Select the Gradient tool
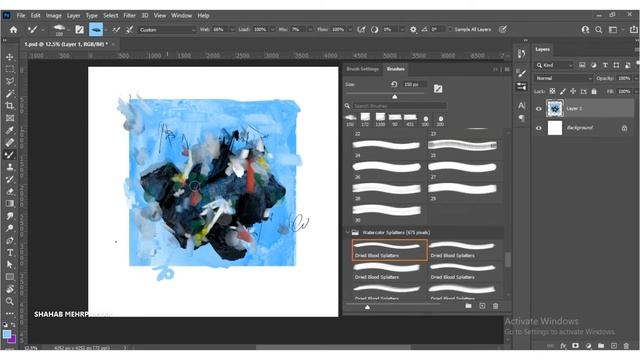This screenshot has height=360, width=640. pos(9,204)
